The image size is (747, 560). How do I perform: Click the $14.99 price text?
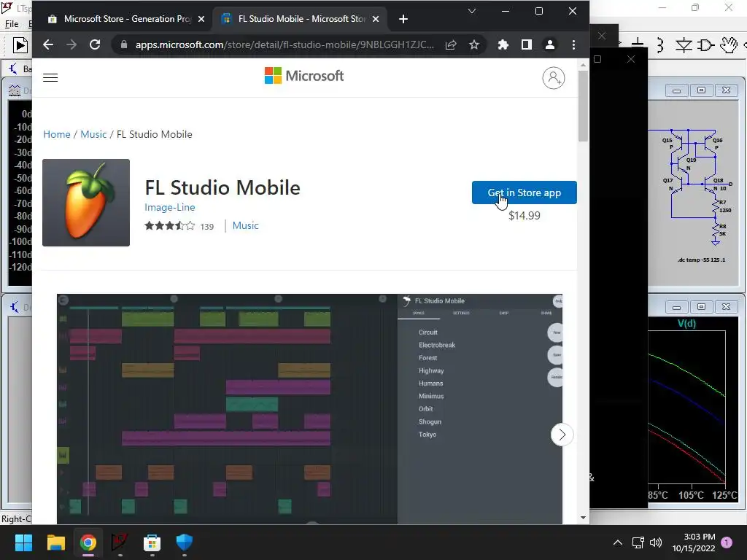click(524, 216)
